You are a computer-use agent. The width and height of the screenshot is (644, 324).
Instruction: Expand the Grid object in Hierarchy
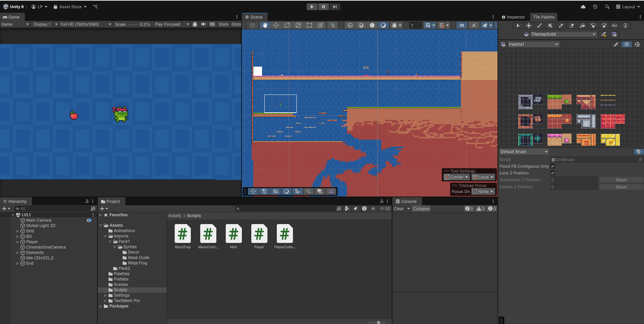(x=18, y=231)
